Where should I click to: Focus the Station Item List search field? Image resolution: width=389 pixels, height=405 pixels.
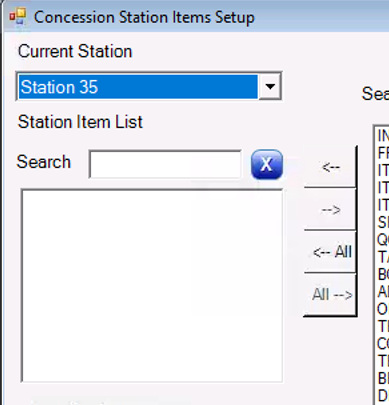[165, 164]
